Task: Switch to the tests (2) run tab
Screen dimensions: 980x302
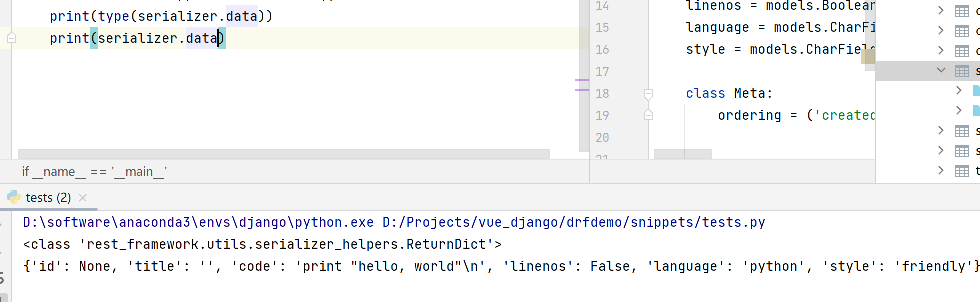Action: click(x=48, y=198)
